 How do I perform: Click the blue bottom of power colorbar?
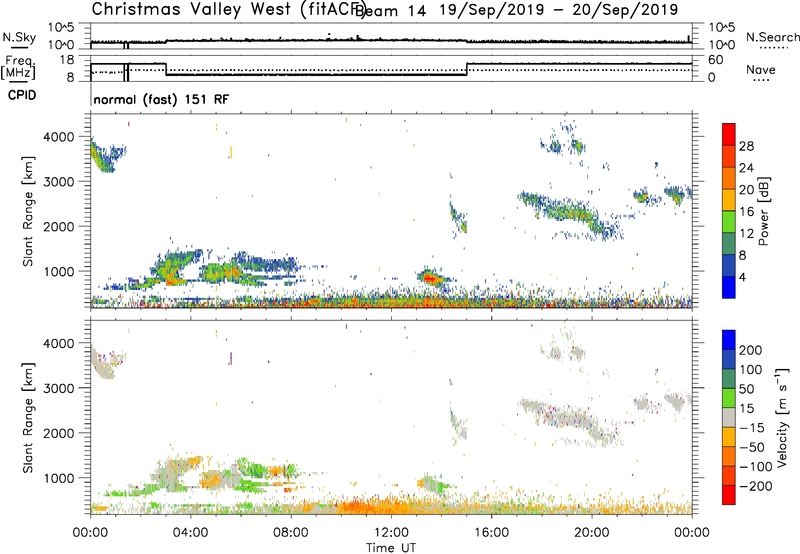pyautogui.click(x=729, y=287)
